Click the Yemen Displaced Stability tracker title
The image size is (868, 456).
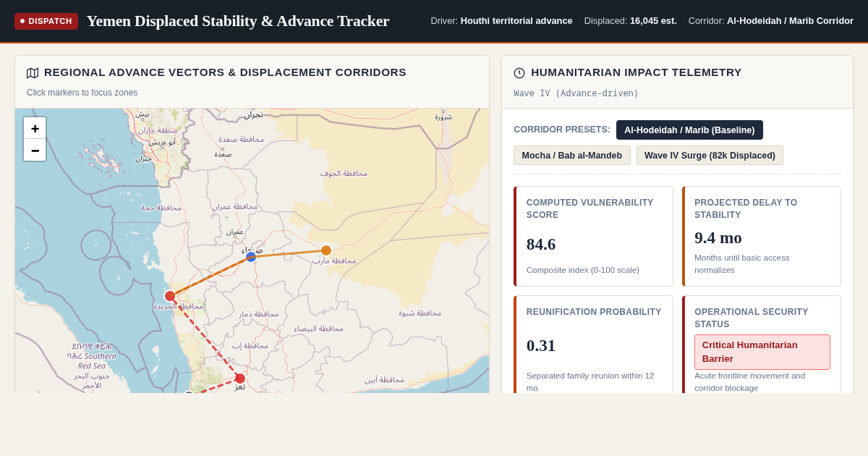(x=238, y=21)
